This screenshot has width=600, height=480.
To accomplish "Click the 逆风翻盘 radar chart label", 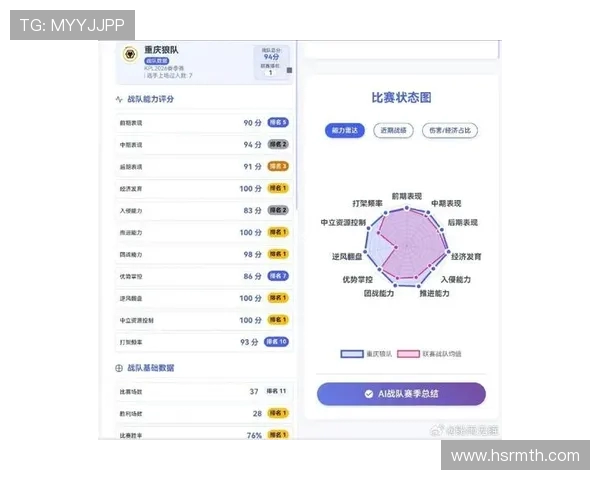I will tap(347, 257).
